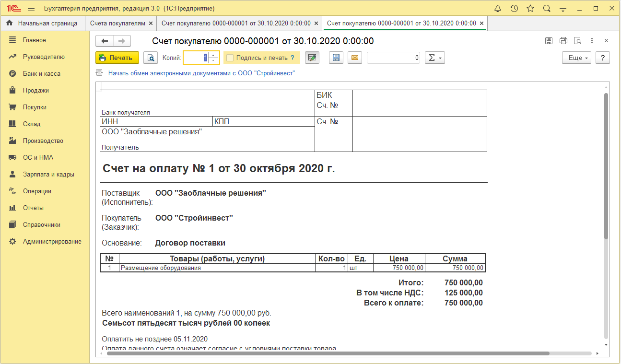621x364 pixels.
Task: Click the electronic document exchange icon before link
Action: click(99, 73)
